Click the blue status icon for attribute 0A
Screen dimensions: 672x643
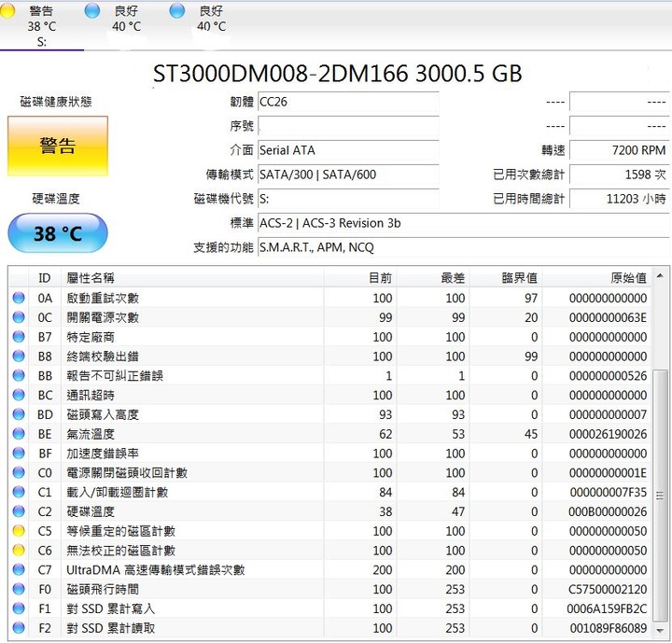[19, 298]
